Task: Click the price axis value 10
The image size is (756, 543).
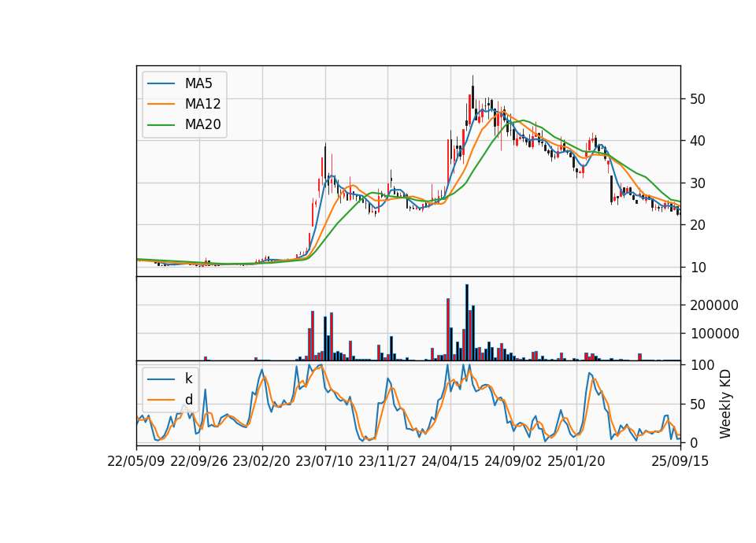Action: point(698,268)
